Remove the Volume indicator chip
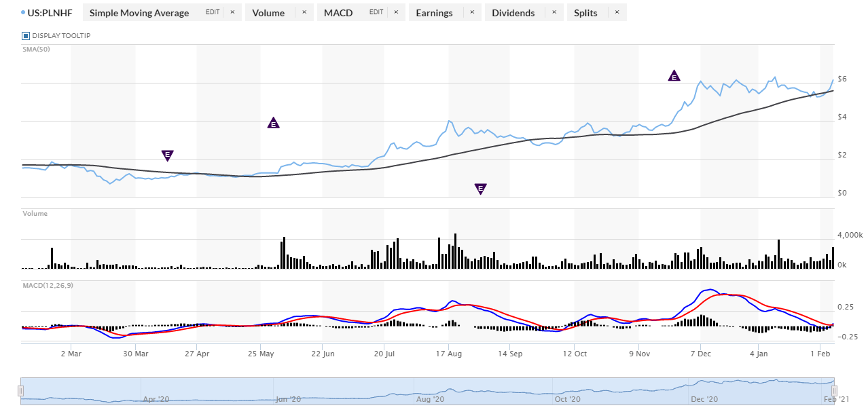Image resolution: width=868 pixels, height=412 pixels. click(x=304, y=12)
